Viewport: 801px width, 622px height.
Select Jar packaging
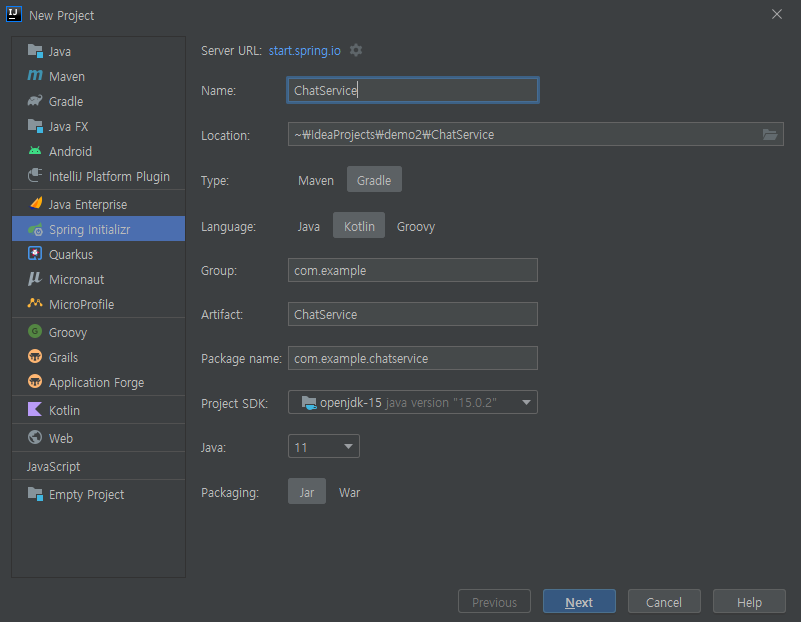click(307, 492)
